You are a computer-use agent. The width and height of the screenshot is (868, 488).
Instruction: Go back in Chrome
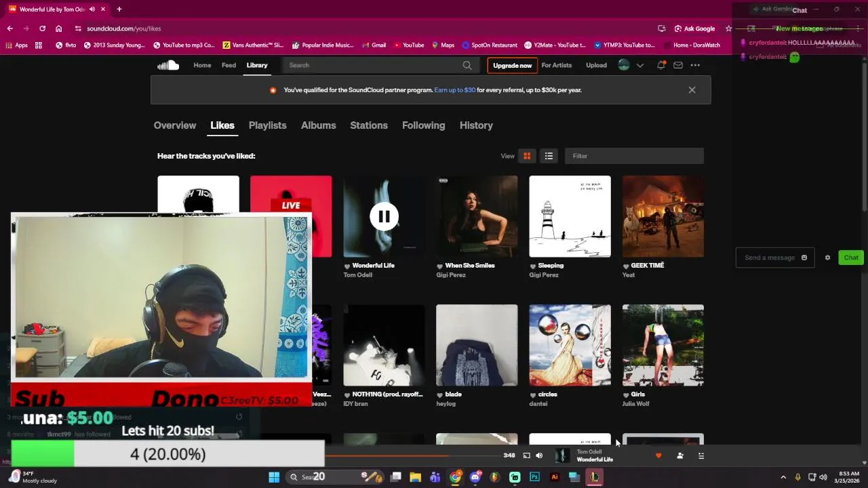tap(9, 28)
